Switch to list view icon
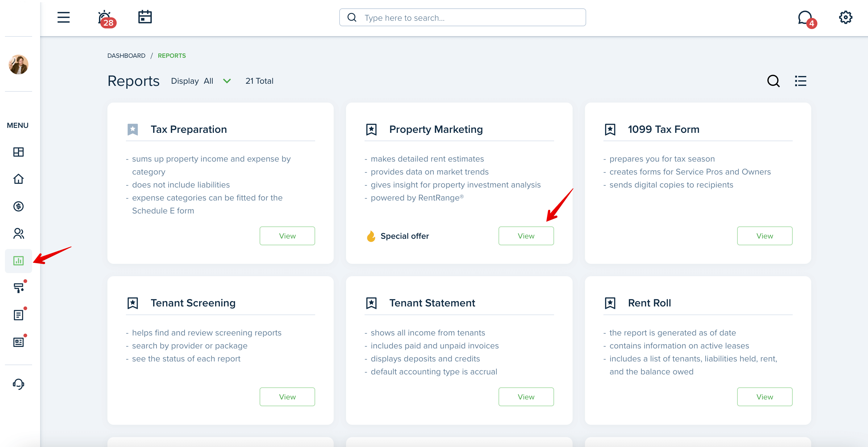This screenshot has height=447, width=868. [x=801, y=81]
